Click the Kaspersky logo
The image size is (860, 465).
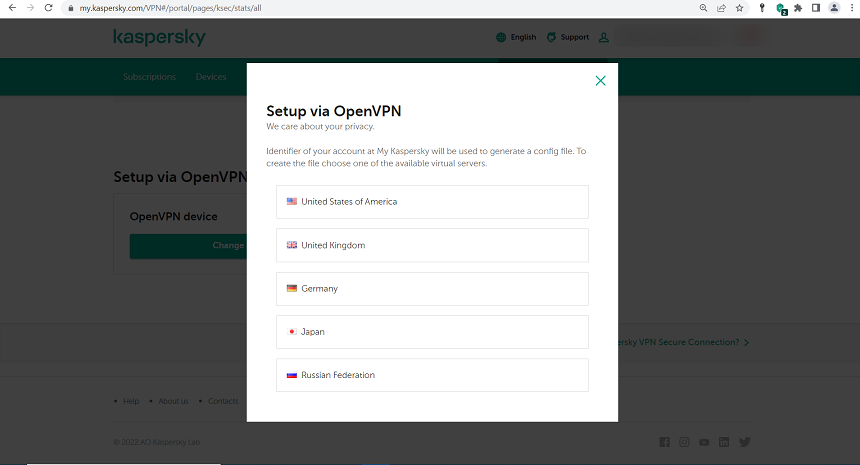[160, 37]
